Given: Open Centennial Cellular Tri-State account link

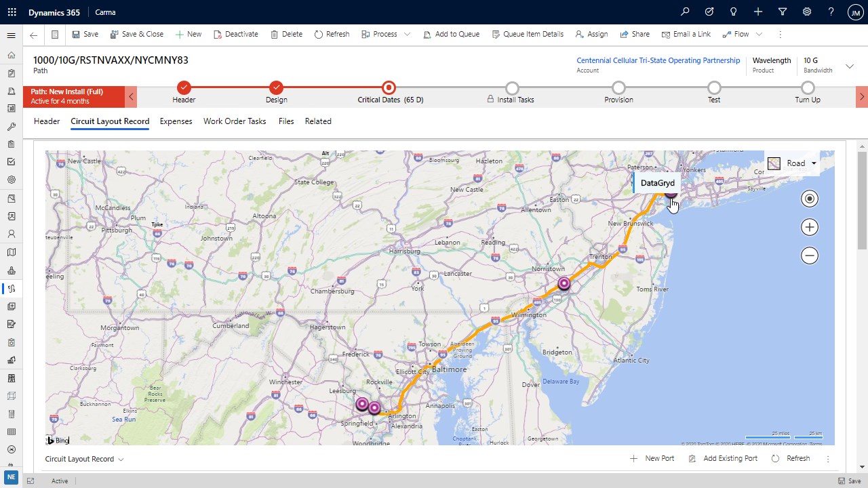Looking at the screenshot, I should 658,60.
